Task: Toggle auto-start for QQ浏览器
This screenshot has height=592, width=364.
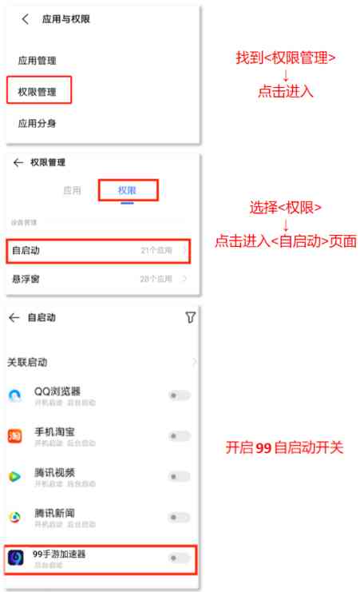Action: pos(179,395)
